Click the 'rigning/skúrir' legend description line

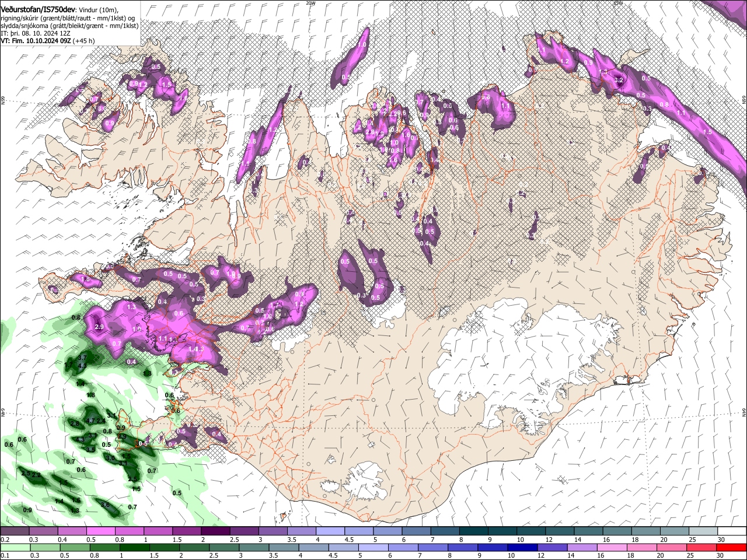click(68, 18)
